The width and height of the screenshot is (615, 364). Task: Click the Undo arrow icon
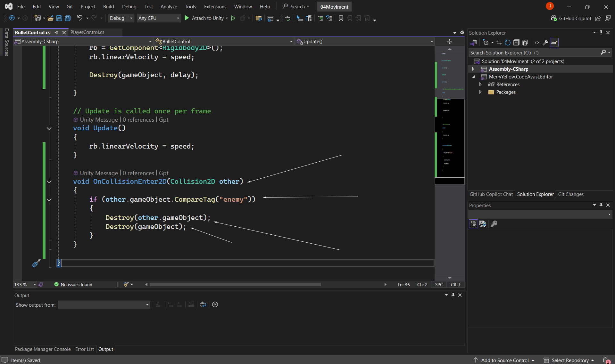(x=79, y=18)
